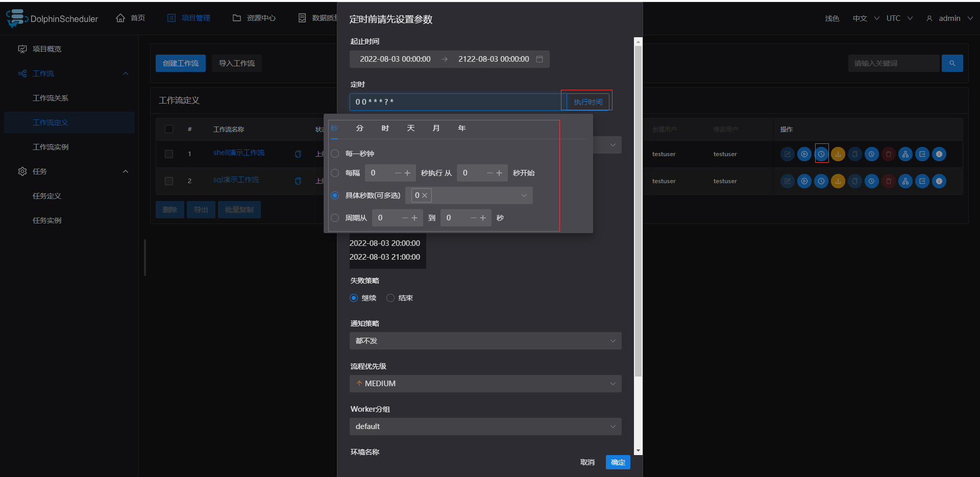Switch to the 时 tab in the cron editor

point(385,128)
